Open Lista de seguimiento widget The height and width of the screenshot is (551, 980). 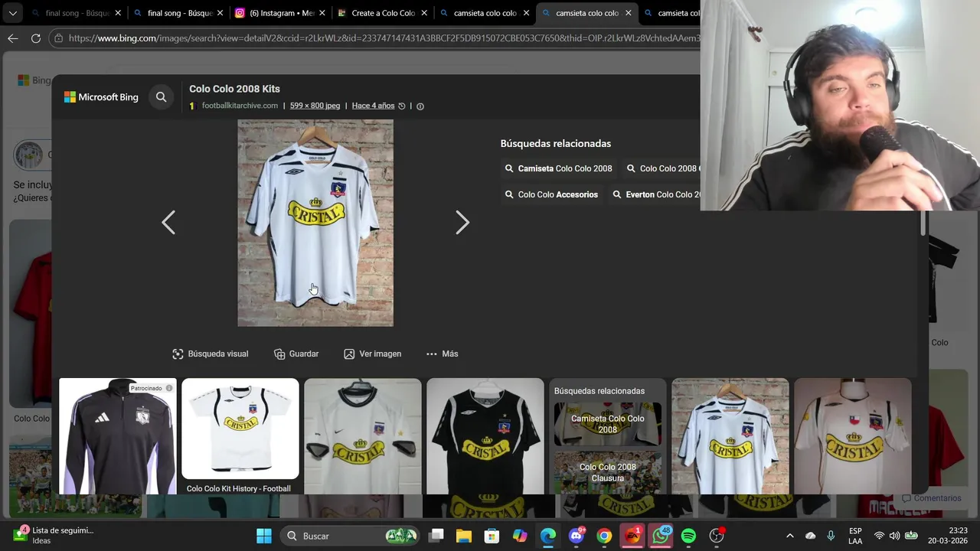(x=54, y=536)
